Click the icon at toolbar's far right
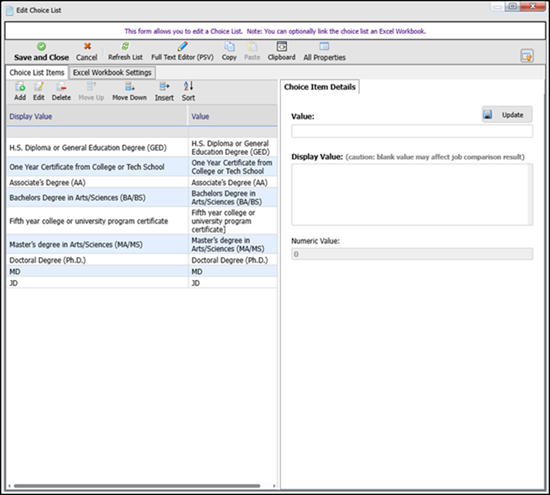Screen dimensions: 550x495 click(527, 56)
